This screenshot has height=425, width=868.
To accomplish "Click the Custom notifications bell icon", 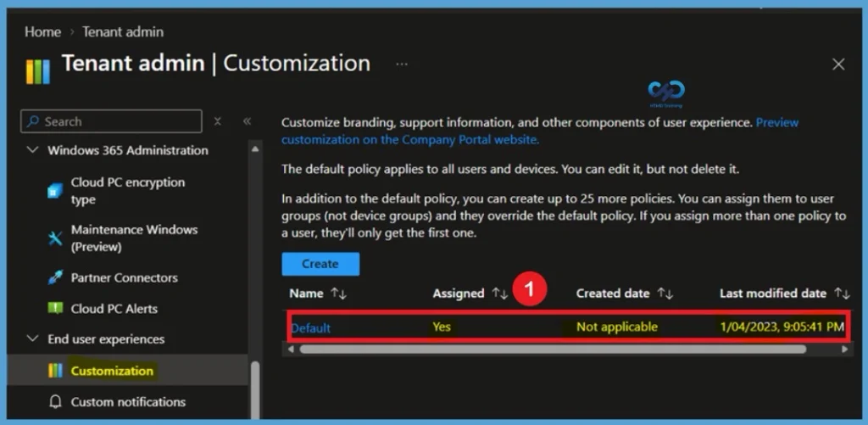I will pos(55,402).
